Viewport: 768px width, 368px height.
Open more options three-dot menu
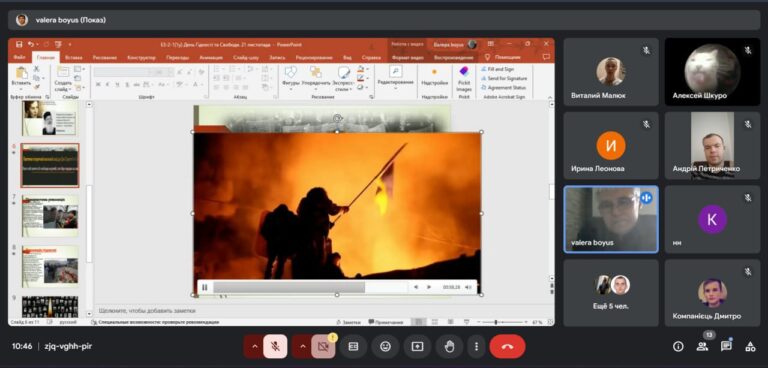[x=476, y=346]
